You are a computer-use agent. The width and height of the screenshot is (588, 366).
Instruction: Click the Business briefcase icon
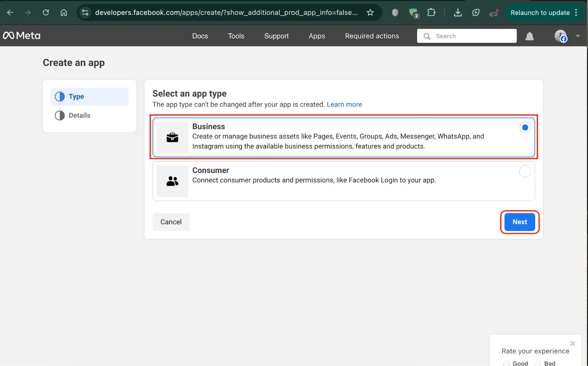[172, 137]
